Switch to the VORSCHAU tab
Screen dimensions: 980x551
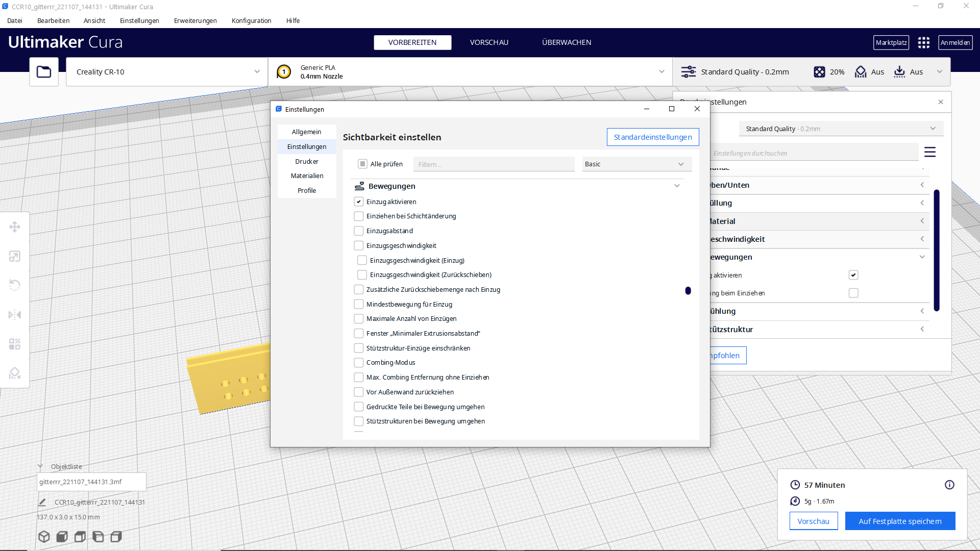click(x=489, y=42)
